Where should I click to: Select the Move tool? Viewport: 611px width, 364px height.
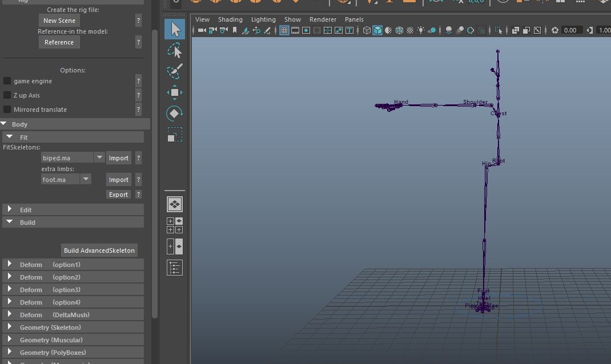coord(175,92)
